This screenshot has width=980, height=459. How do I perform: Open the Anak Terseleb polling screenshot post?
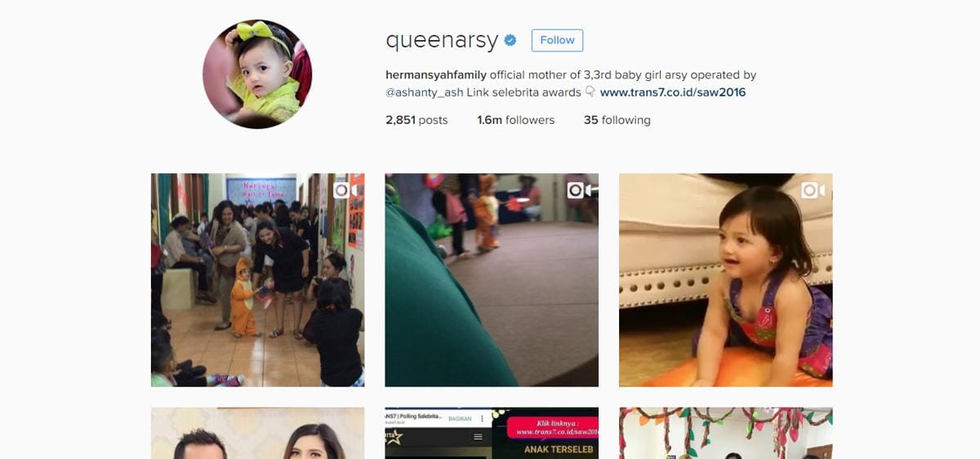click(x=492, y=433)
